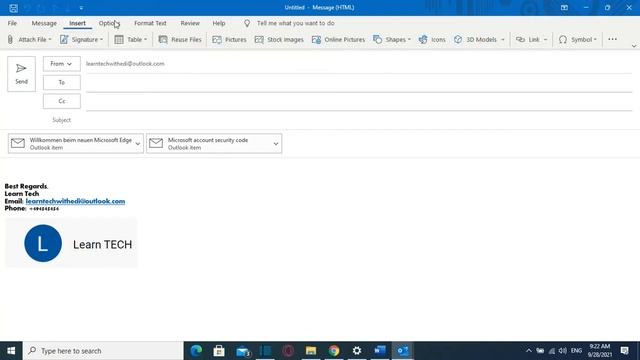Image resolution: width=640 pixels, height=360 pixels.
Task: Expand the Attach File dropdown arrow
Action: 50,40
